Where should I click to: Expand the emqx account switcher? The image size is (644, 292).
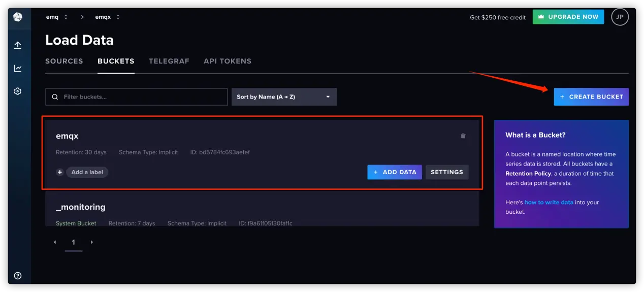tap(108, 17)
